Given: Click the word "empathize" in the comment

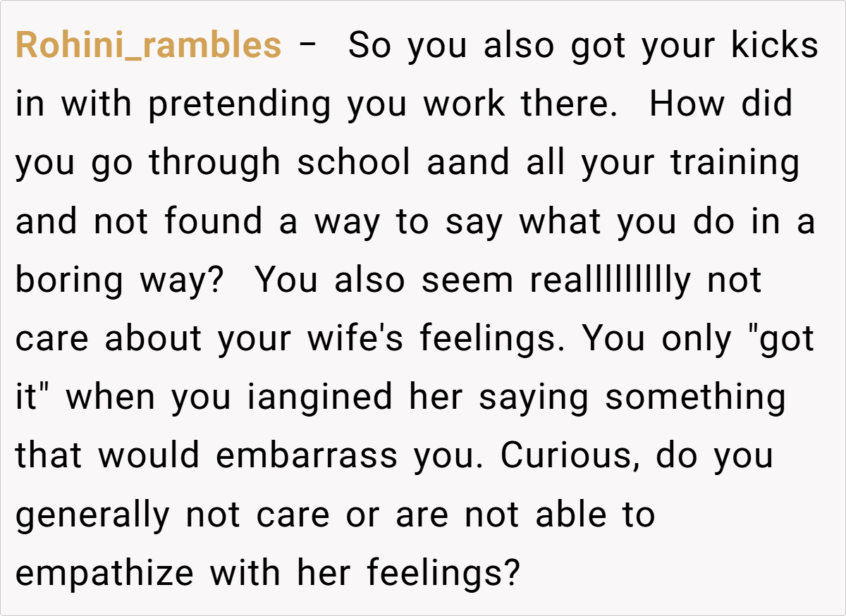Looking at the screenshot, I should coord(104,572).
